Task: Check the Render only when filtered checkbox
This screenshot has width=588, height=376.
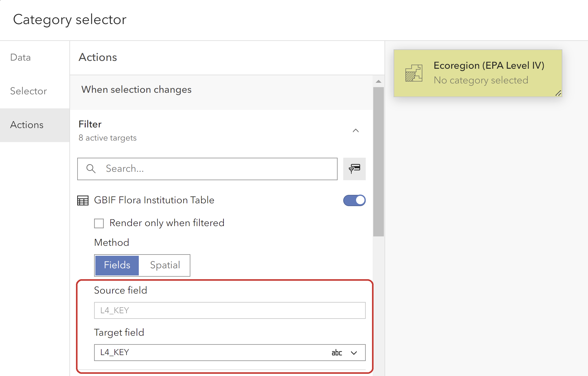Action: [x=99, y=223]
